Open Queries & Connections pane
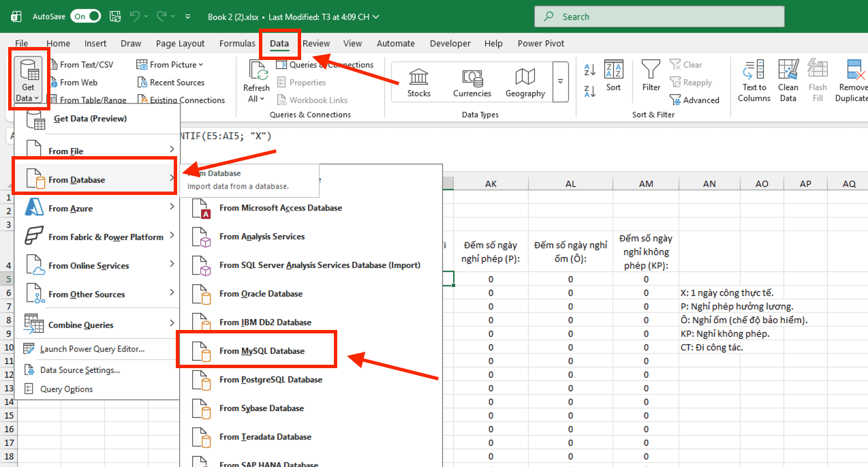 [x=325, y=65]
